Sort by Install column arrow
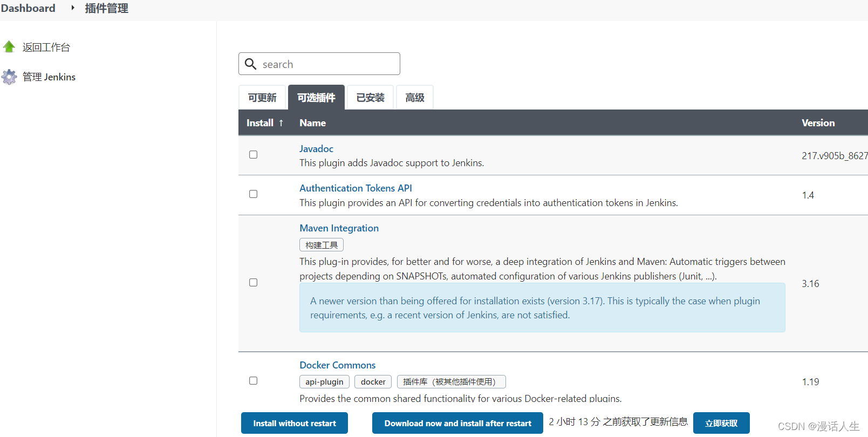 coord(281,123)
